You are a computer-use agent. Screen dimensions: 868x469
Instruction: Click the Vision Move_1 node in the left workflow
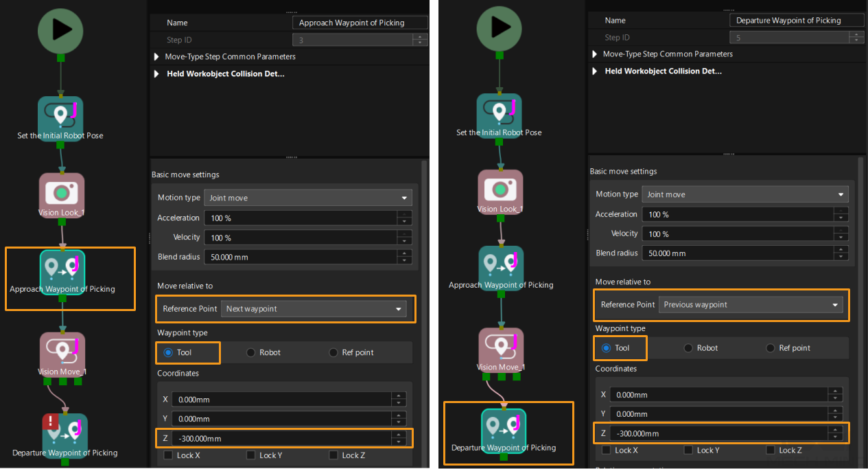[62, 350]
